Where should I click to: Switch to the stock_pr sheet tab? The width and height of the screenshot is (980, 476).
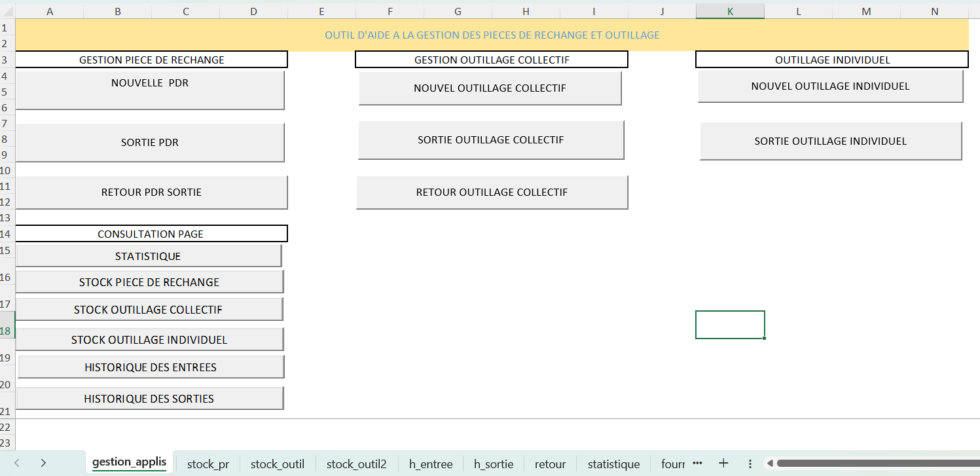pyautogui.click(x=208, y=464)
